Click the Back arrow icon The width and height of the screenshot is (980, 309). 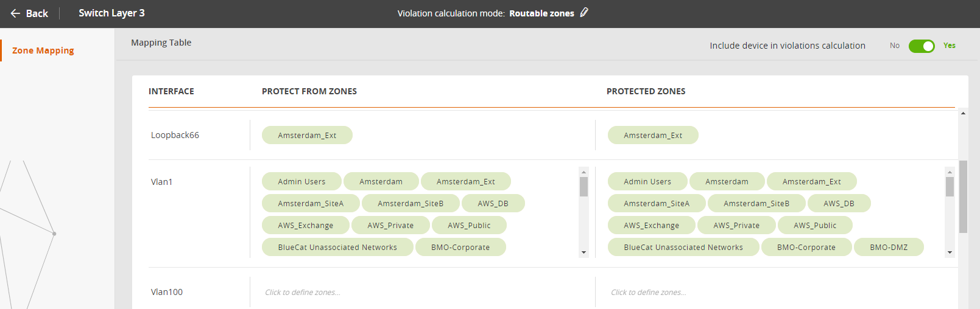click(x=15, y=13)
